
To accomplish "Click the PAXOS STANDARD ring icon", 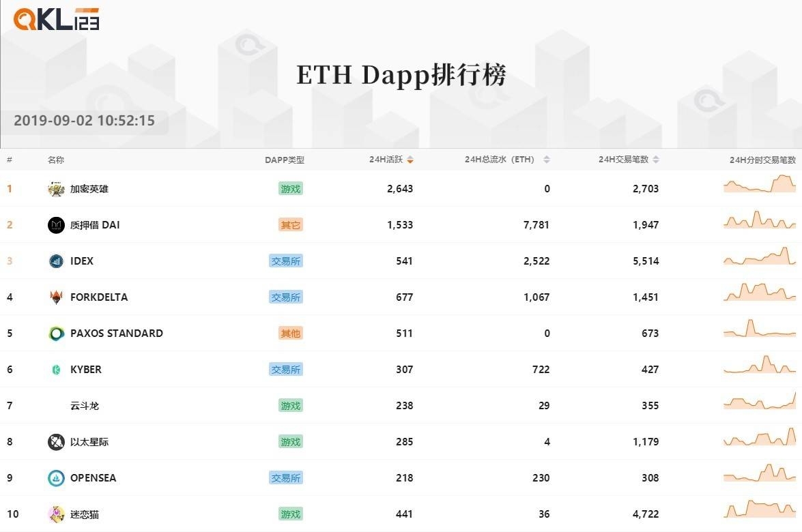I will click(56, 334).
